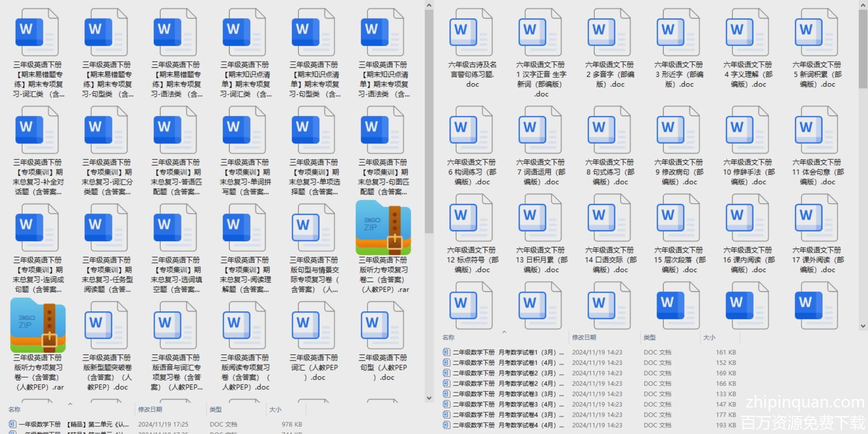The image size is (868, 434).
Task: Click the sort arrow above 名称 in left pane
Action: click(x=70, y=404)
